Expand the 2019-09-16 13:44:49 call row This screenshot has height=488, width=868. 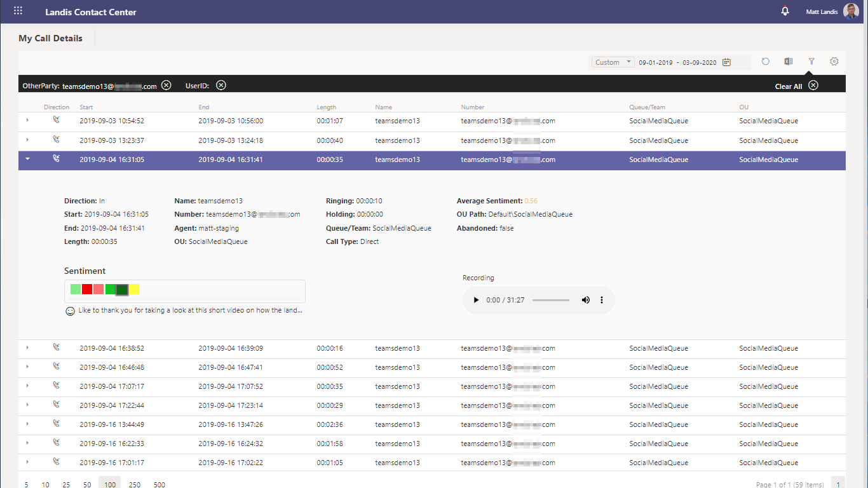pyautogui.click(x=27, y=424)
